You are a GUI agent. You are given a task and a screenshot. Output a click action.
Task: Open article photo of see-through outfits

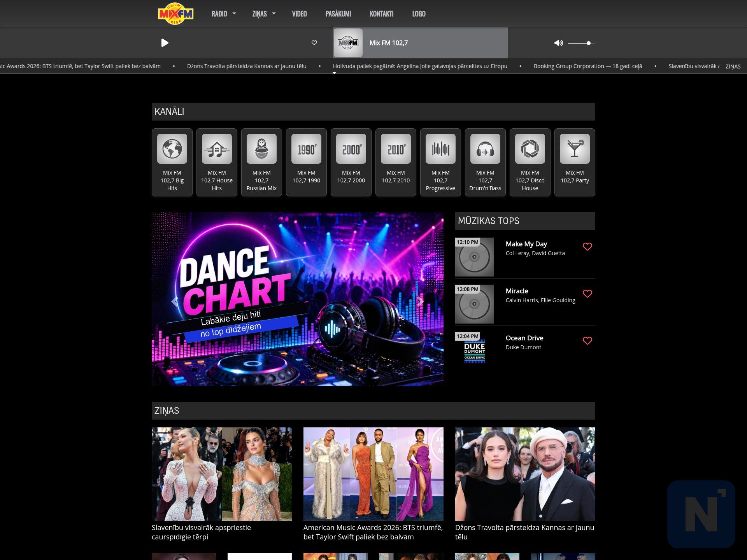[x=222, y=474]
